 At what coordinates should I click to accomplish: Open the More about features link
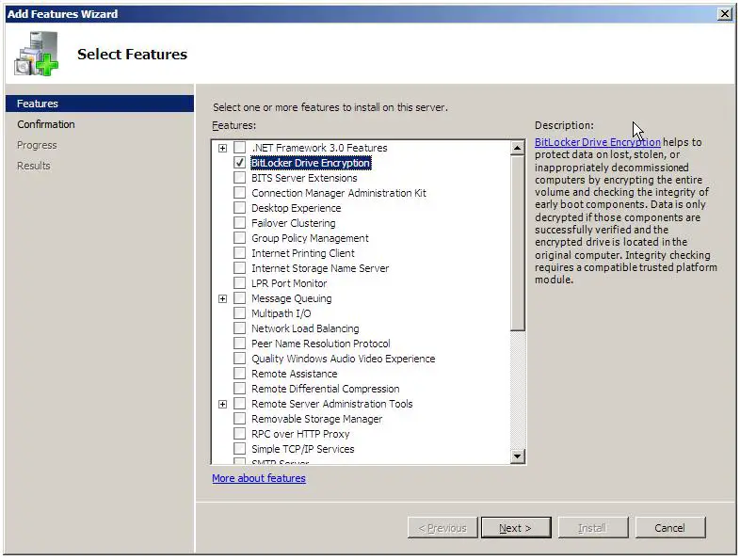click(259, 478)
